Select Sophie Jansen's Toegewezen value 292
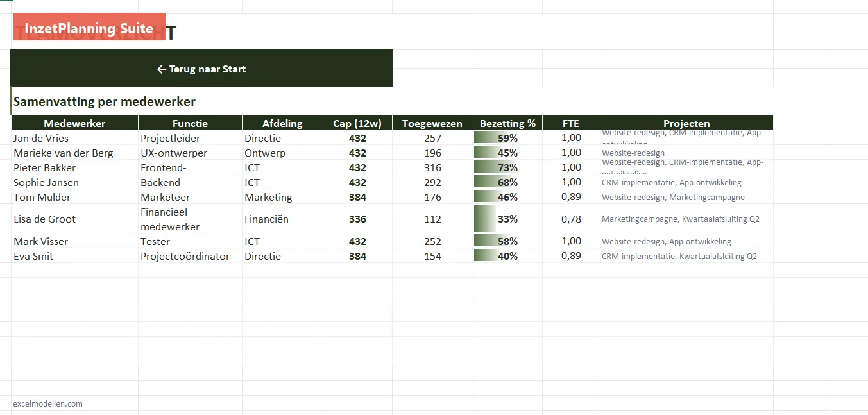 tap(432, 182)
